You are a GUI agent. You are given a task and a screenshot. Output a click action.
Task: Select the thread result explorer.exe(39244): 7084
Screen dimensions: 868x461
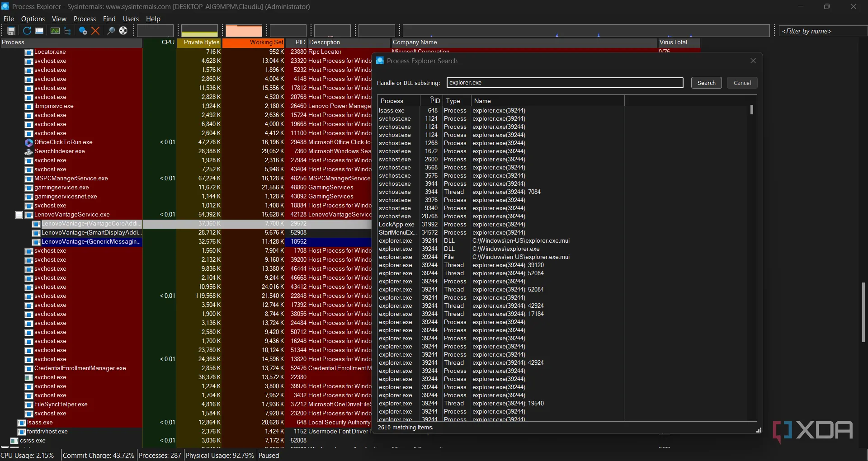click(x=500, y=192)
